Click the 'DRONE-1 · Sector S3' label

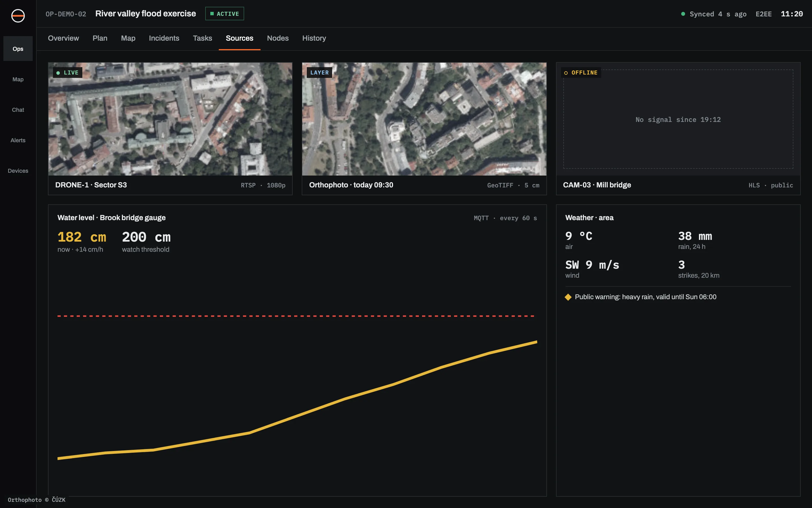coord(91,185)
